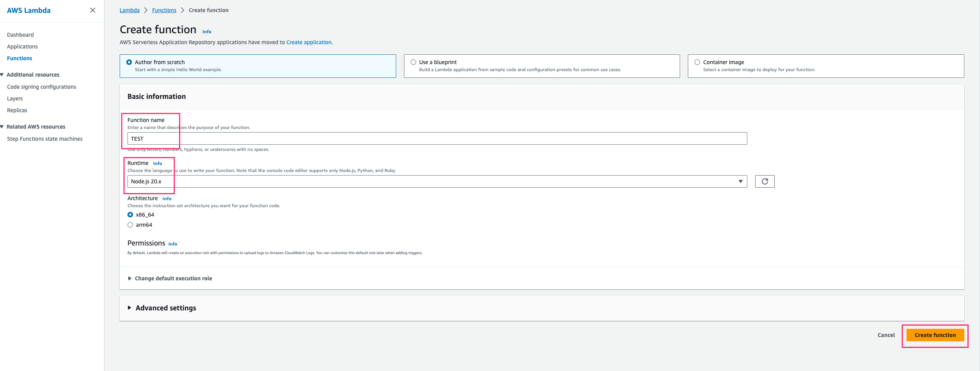Click the AWS Lambda sidebar title
Image resolution: width=980 pixels, height=371 pixels.
(x=29, y=11)
